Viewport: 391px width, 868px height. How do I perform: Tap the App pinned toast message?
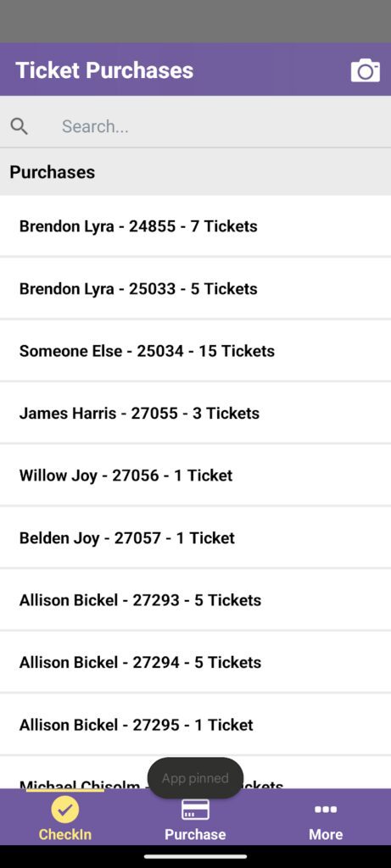(195, 778)
